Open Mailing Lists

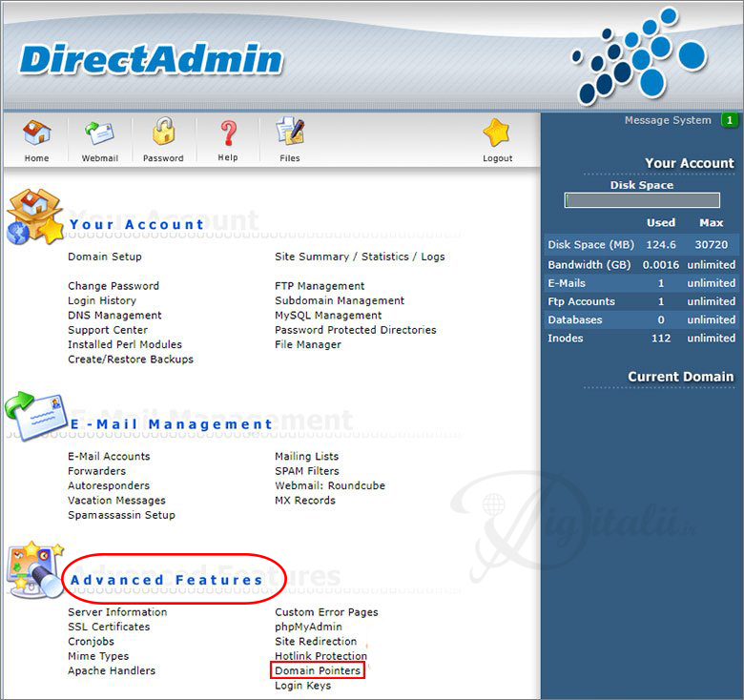[307, 456]
